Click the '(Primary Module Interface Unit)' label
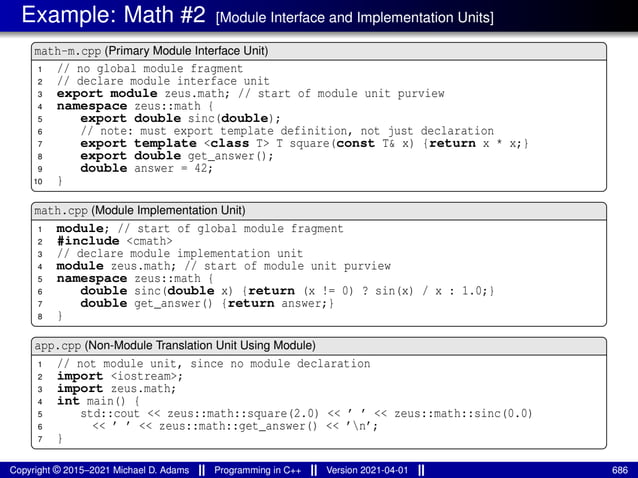This screenshot has width=638, height=478. [186, 51]
